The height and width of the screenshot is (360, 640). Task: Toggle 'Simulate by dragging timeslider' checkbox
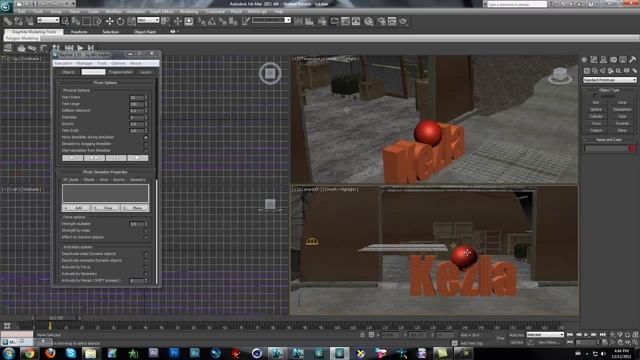146,144
